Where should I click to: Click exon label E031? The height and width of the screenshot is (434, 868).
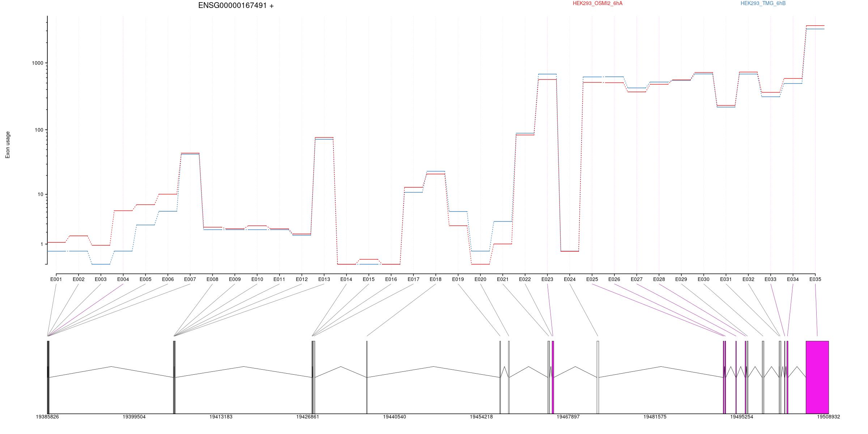[x=726, y=279]
